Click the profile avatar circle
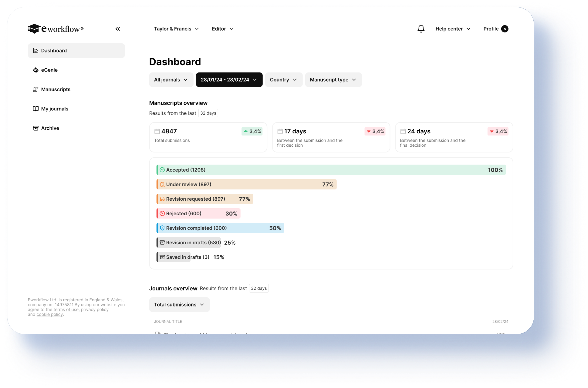The image size is (588, 388). click(505, 29)
